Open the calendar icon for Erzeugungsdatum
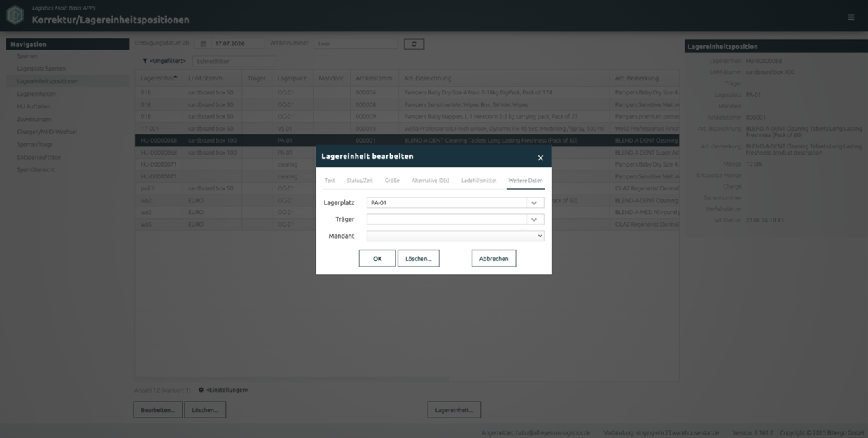 point(204,43)
